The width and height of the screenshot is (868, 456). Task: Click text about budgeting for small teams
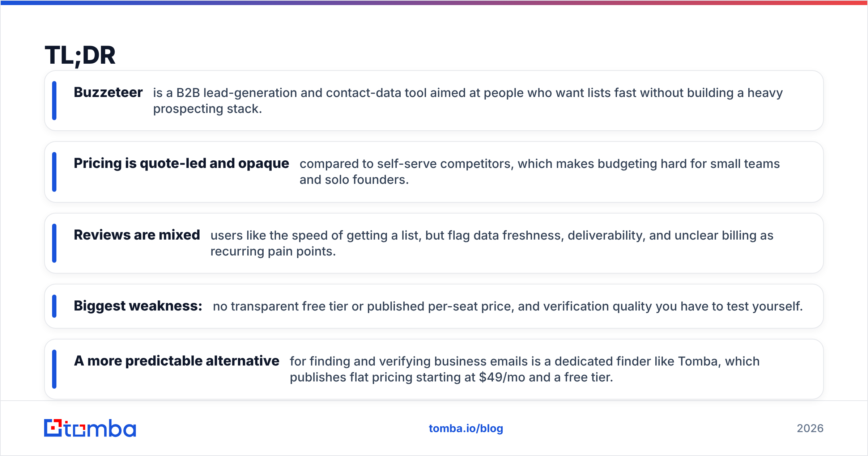540,172
